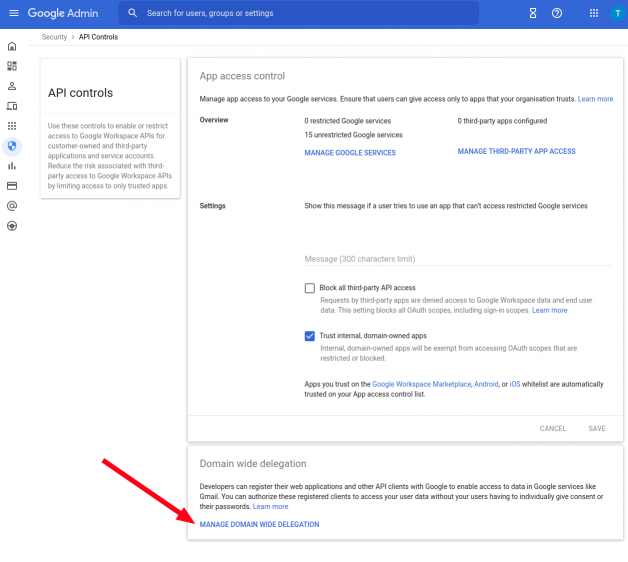Open Devices icon in sidebar
Screen dimensions: 628x562
click(x=12, y=106)
